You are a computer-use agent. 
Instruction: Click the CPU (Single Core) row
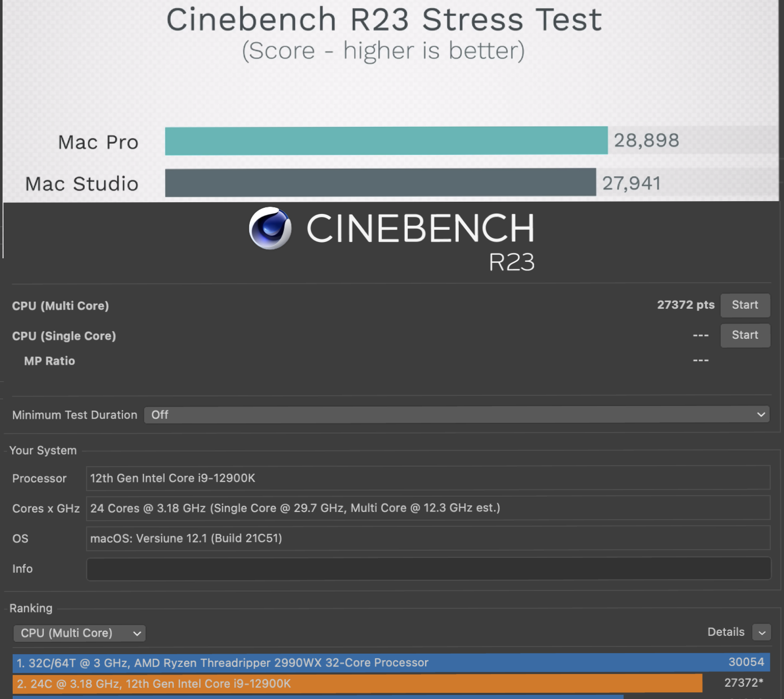[64, 336]
